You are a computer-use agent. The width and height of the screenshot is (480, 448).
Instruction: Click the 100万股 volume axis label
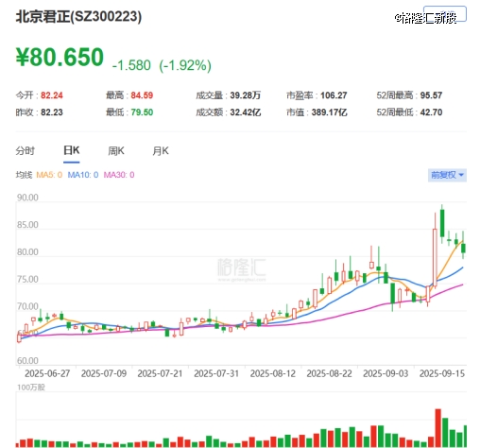point(31,388)
